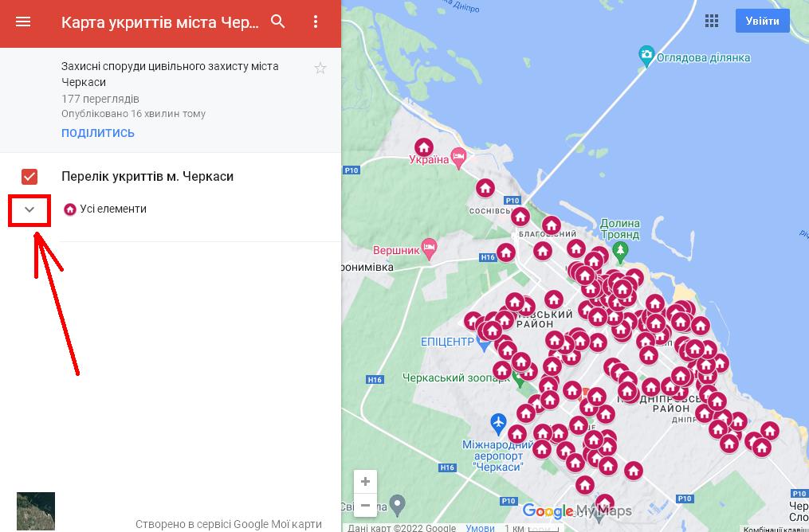The image size is (809, 532).
Task: Click the Увійти sign-in button
Action: point(762,22)
